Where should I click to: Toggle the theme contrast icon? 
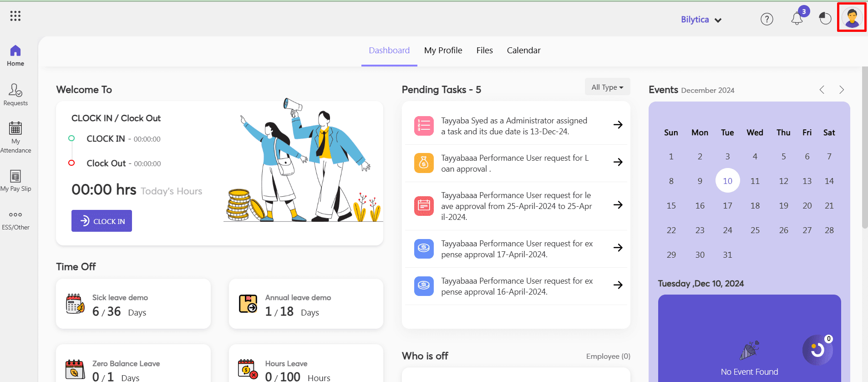825,19
